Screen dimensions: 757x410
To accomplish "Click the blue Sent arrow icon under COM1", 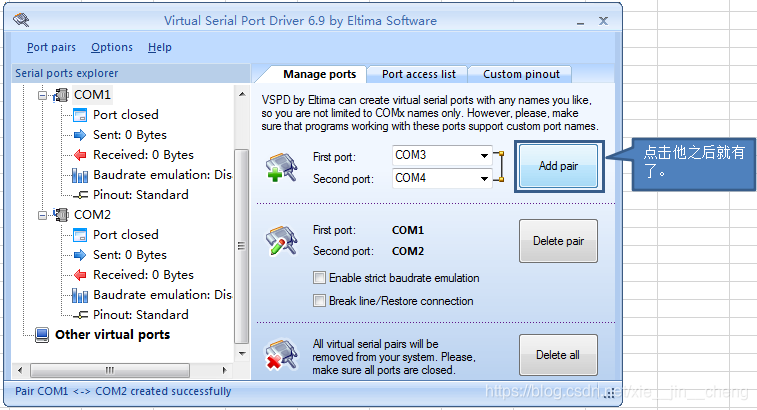I will tap(80, 135).
